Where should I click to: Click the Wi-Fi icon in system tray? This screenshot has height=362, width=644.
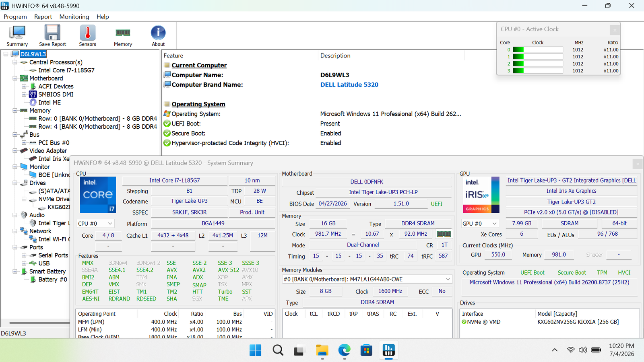tap(571, 350)
